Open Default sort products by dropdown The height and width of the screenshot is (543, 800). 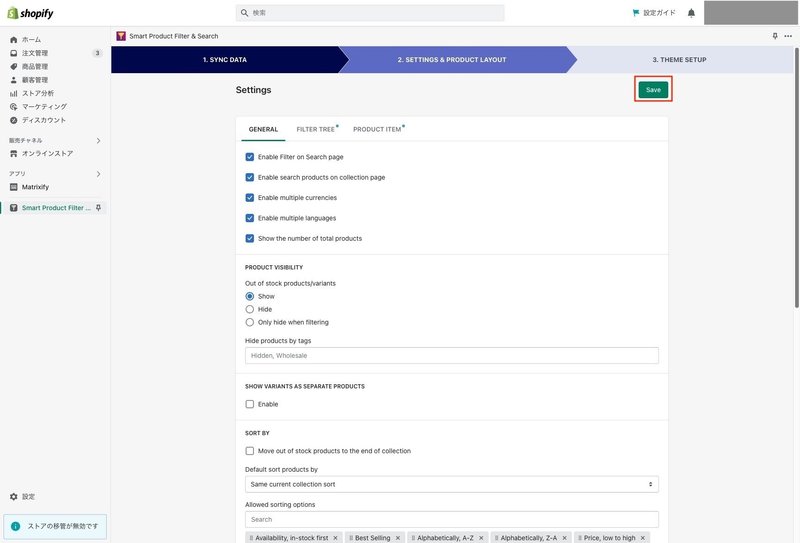pos(452,484)
